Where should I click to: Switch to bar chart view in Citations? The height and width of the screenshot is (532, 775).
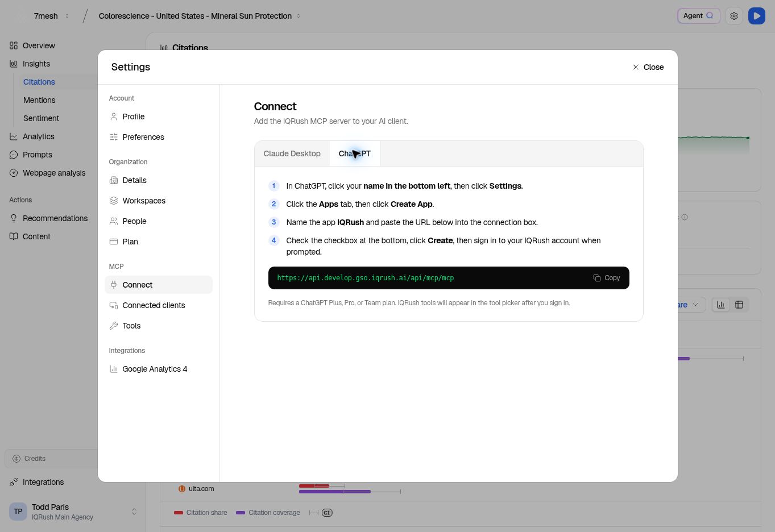click(721, 305)
